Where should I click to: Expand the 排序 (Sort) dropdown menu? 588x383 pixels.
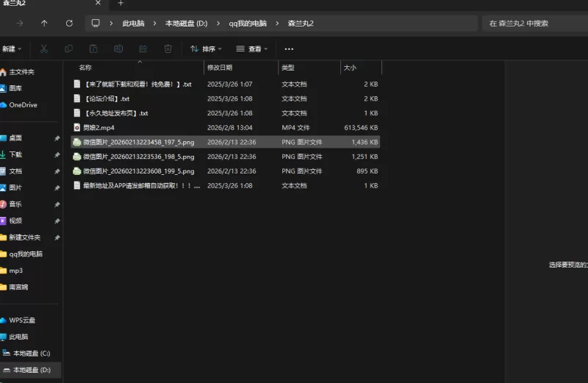pos(207,49)
